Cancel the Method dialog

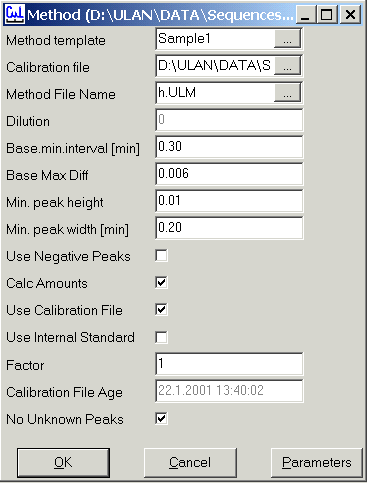point(190,463)
